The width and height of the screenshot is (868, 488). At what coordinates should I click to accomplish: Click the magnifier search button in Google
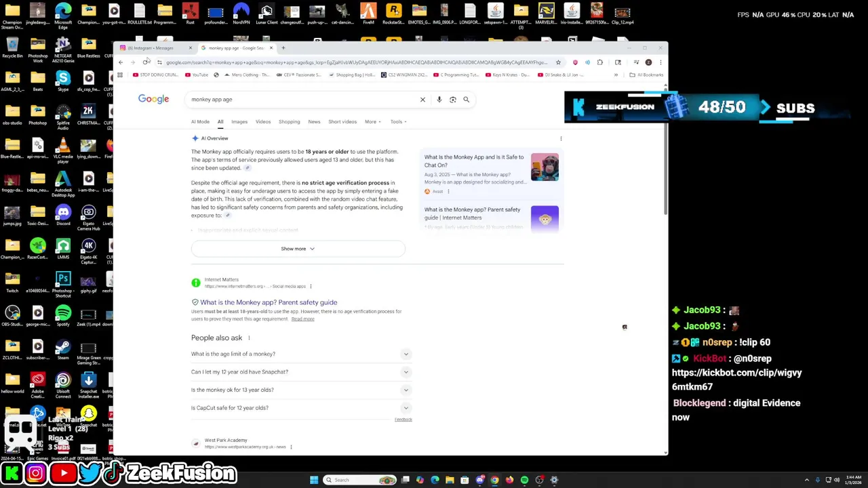466,100
